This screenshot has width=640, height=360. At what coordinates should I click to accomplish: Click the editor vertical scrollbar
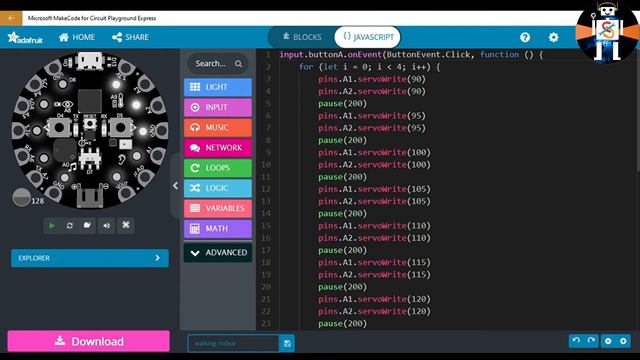tap(638, 110)
